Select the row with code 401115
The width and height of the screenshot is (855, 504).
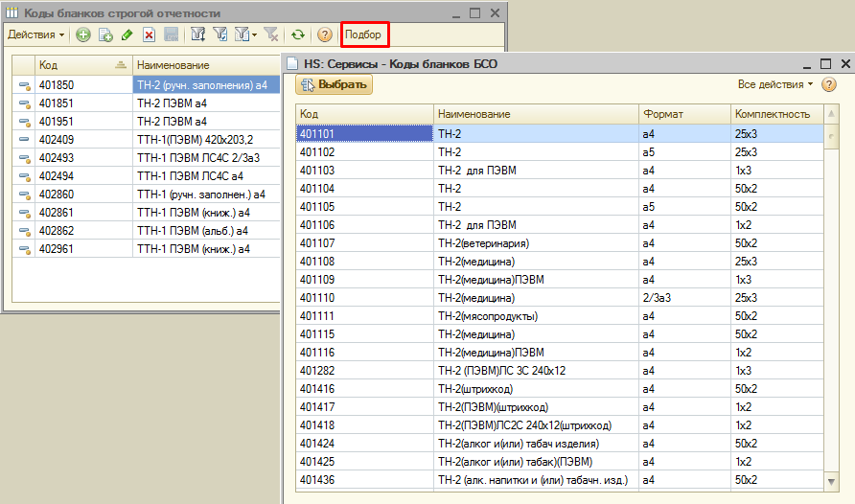[x=560, y=334]
